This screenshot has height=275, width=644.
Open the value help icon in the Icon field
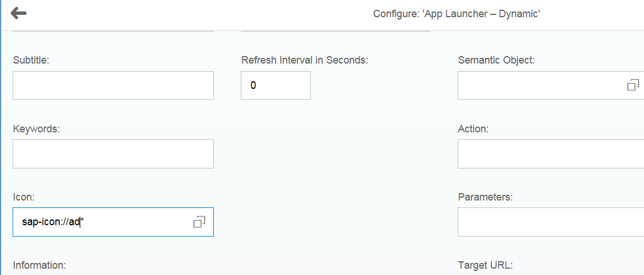point(199,222)
